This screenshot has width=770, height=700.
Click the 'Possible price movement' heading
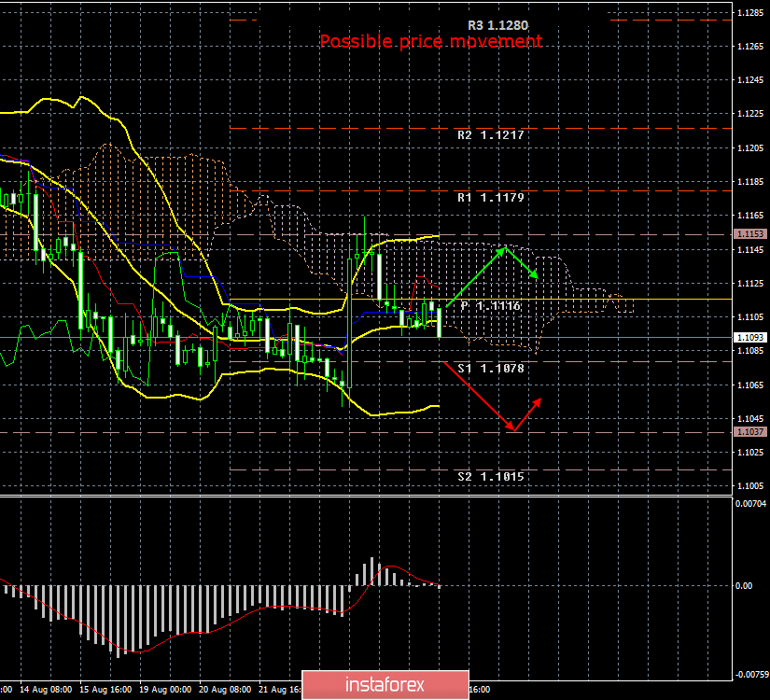(x=431, y=41)
